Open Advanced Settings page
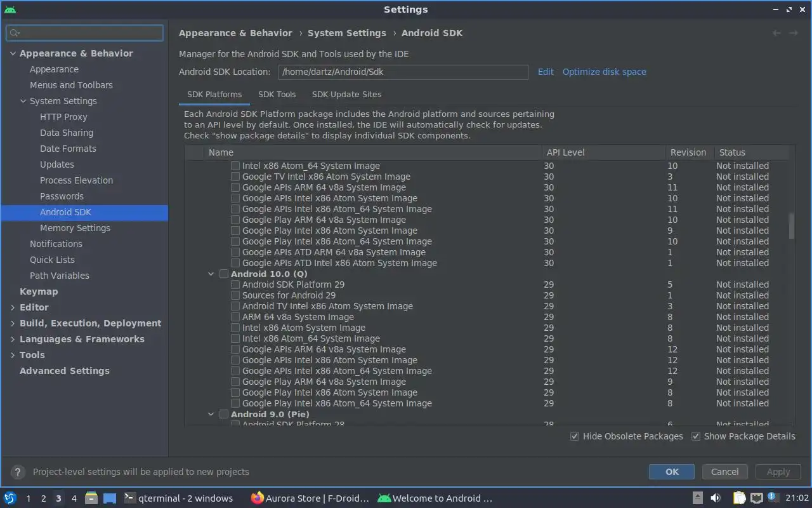The image size is (812, 508). pyautogui.click(x=64, y=371)
